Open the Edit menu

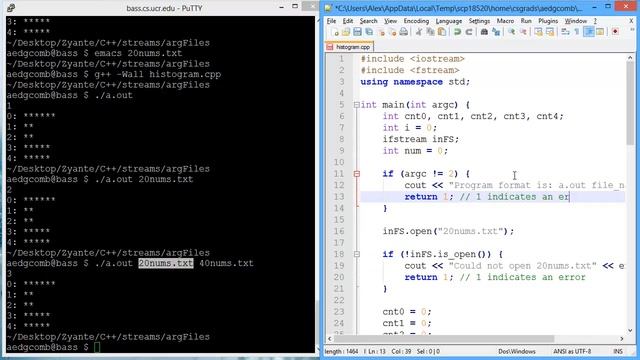point(348,21)
